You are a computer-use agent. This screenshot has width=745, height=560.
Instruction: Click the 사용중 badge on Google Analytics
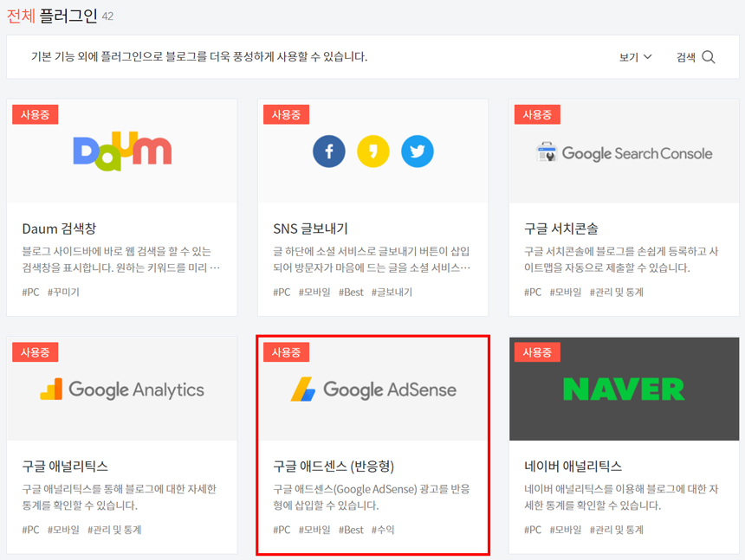coord(36,352)
